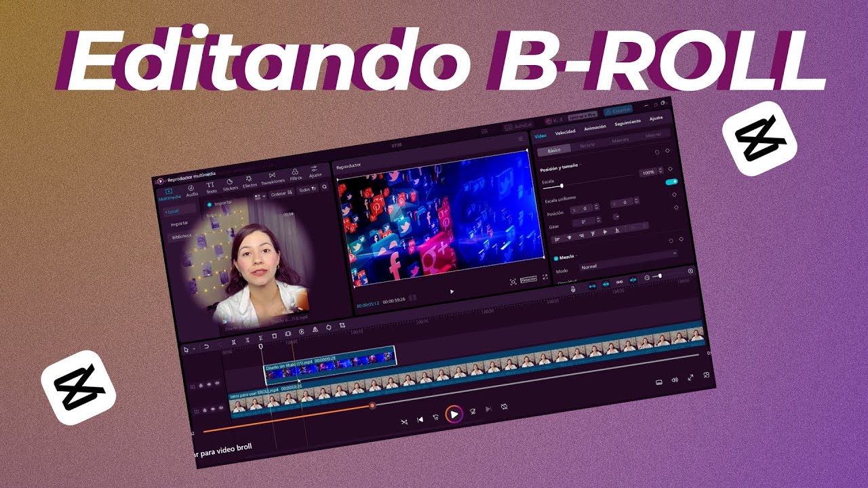
Task: Toggle preview fullscreen icon
Action: (545, 277)
